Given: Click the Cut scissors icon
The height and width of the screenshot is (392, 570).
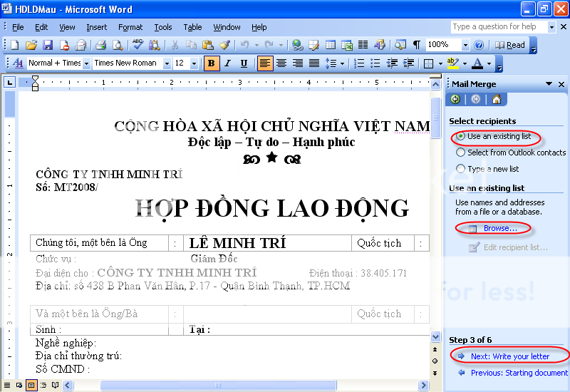Looking at the screenshot, I should (x=175, y=45).
